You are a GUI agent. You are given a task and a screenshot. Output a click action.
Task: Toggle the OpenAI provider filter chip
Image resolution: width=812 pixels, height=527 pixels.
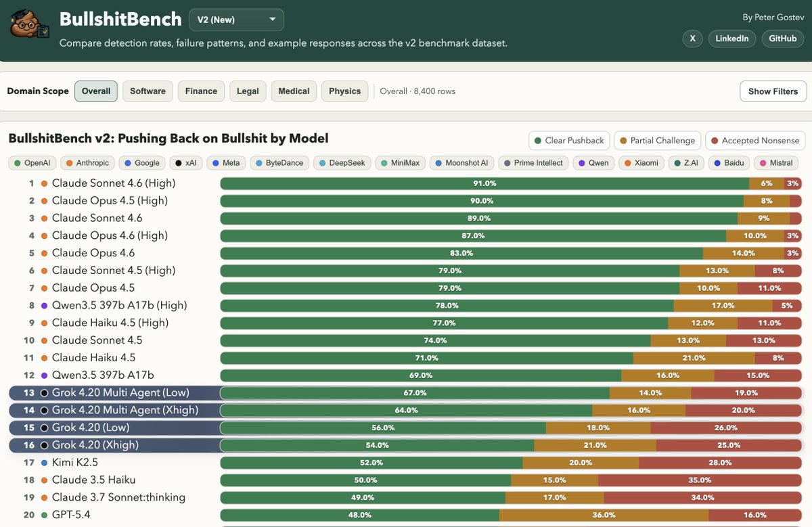click(31, 163)
